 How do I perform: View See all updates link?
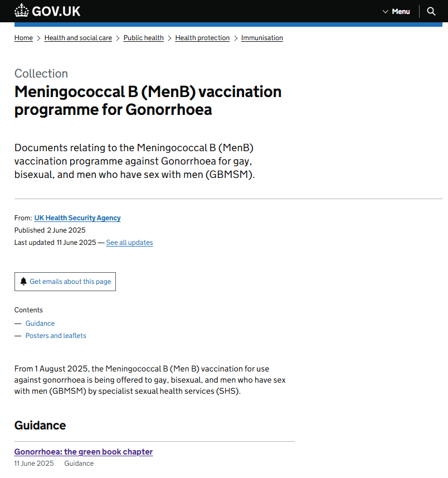coord(129,243)
